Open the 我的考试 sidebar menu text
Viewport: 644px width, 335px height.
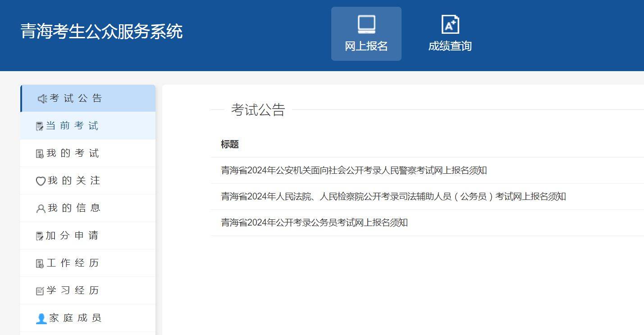73,154
